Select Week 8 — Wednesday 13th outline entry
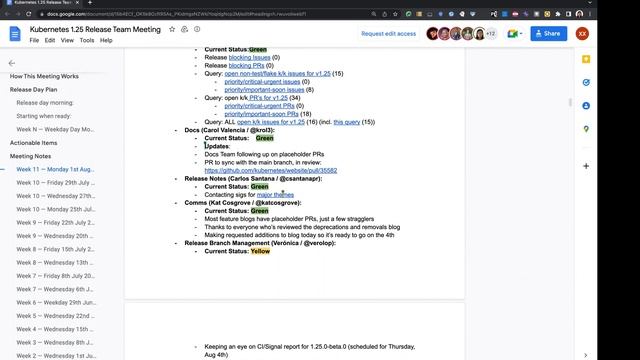 click(x=55, y=262)
